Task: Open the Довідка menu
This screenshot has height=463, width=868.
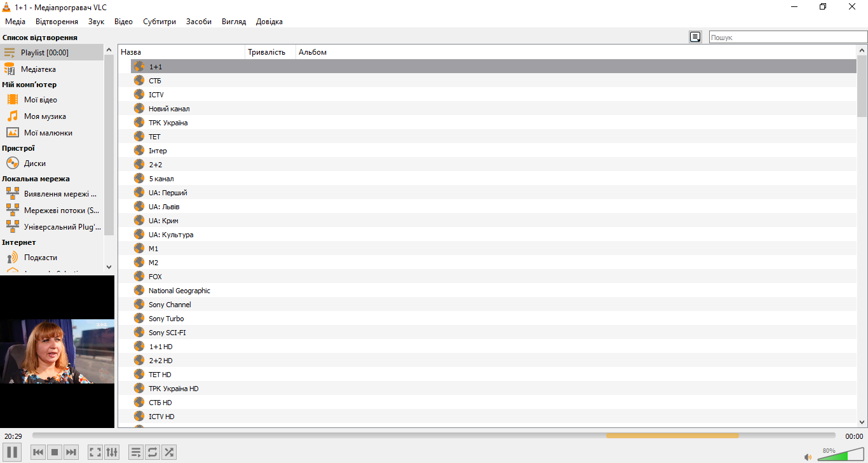Action: point(269,22)
